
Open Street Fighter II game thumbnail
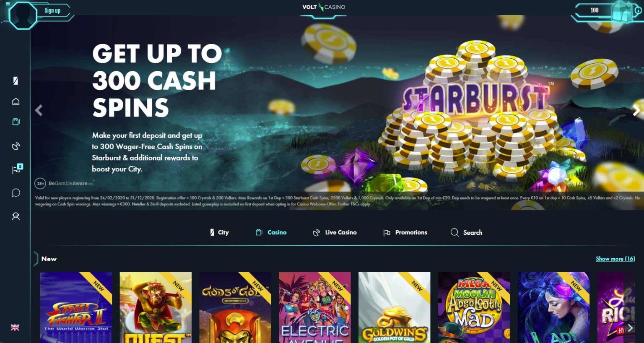[x=76, y=307]
